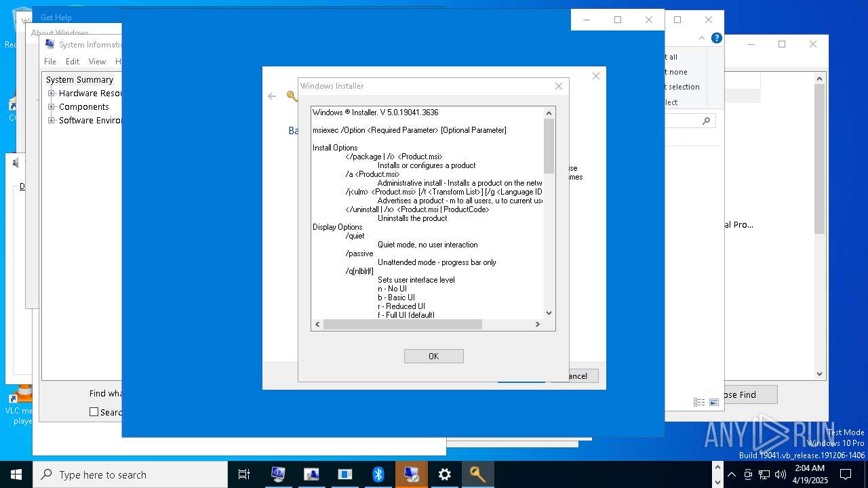Viewport: 868px width, 488px height.
Task: Click the Get Help window title
Action: coord(56,18)
